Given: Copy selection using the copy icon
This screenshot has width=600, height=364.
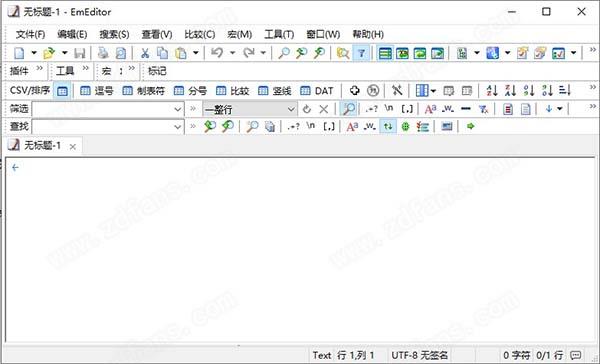Looking at the screenshot, I should tap(163, 53).
